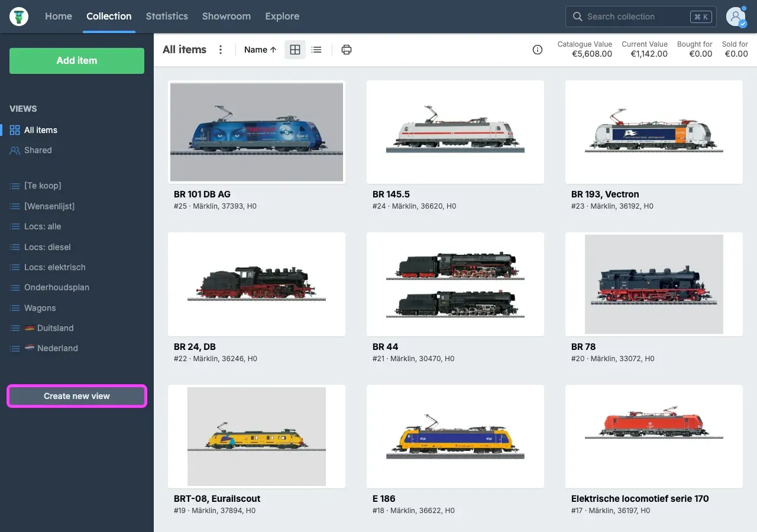Click the app logo icon
This screenshot has height=532, width=757.
click(x=19, y=17)
